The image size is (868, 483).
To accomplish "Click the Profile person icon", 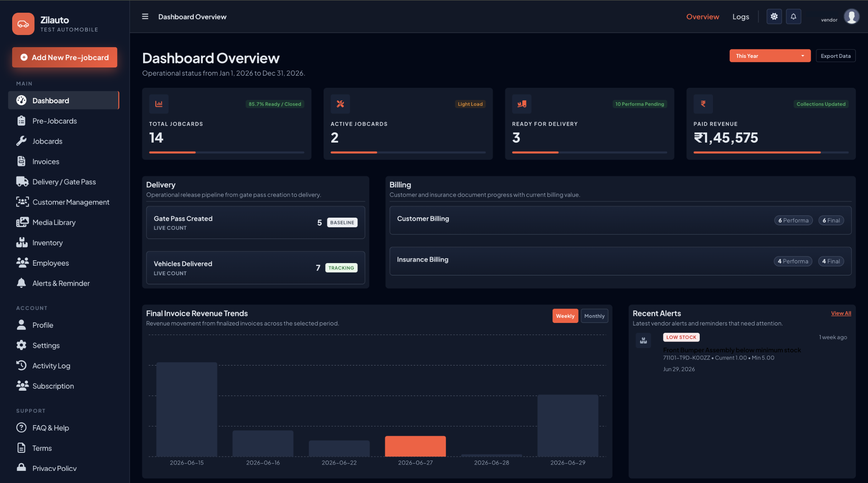I will tap(21, 325).
